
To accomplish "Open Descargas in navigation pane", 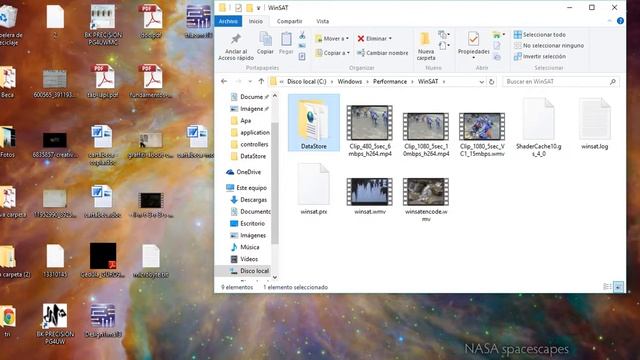I will point(249,200).
